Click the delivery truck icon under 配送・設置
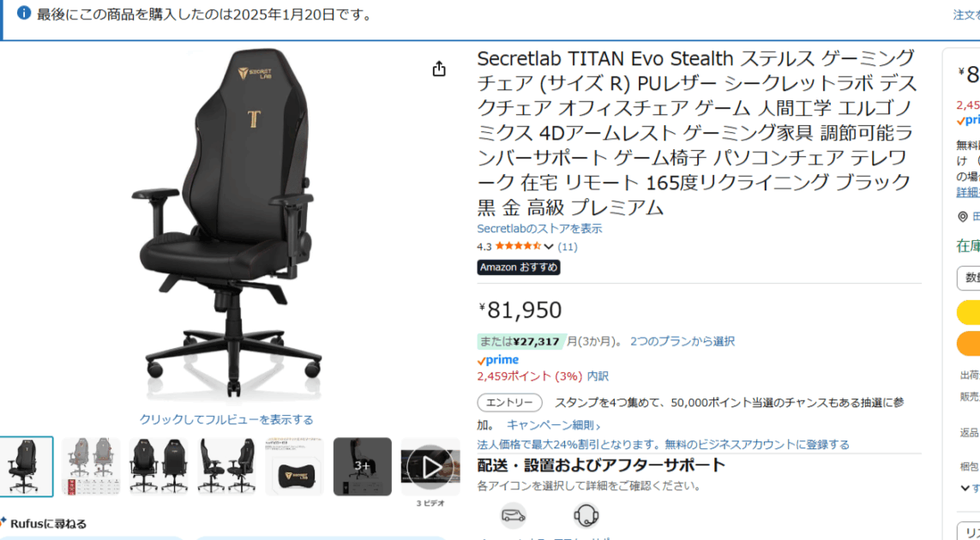Viewport: 980px width, 540px height. pos(513,516)
